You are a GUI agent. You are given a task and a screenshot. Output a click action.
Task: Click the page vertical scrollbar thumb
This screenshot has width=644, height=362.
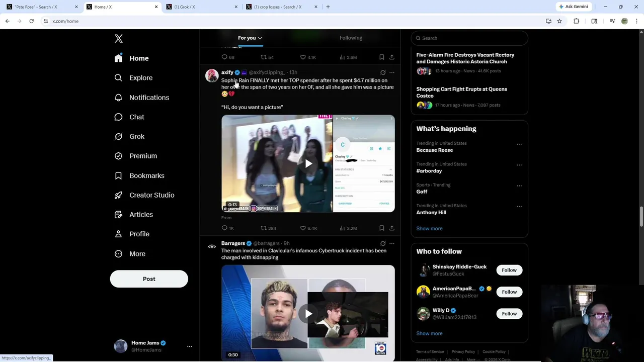(x=641, y=216)
